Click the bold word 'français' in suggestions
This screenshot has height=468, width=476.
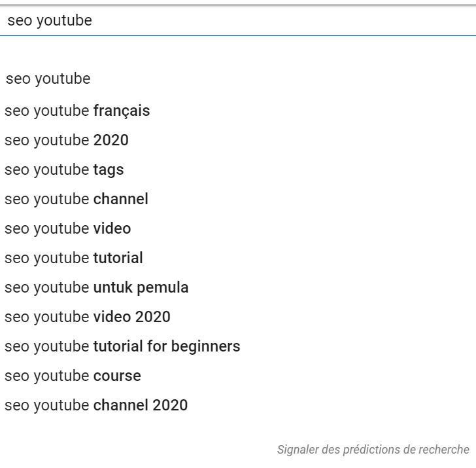click(x=122, y=111)
